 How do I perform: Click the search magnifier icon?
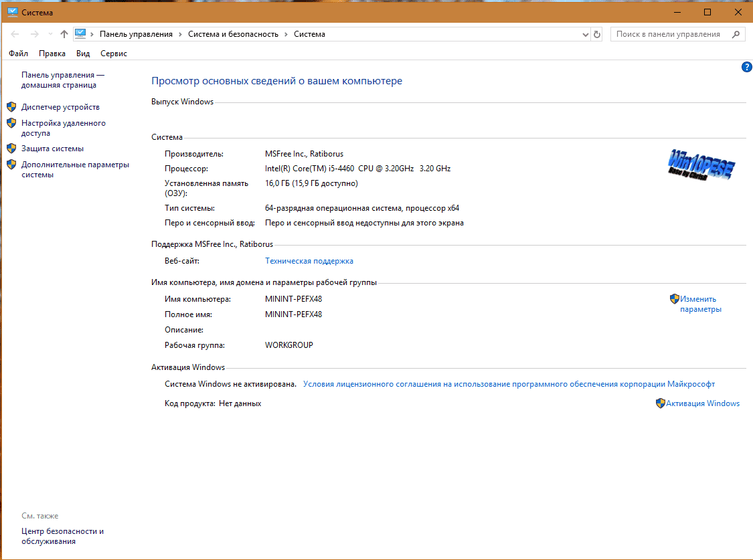(x=736, y=34)
